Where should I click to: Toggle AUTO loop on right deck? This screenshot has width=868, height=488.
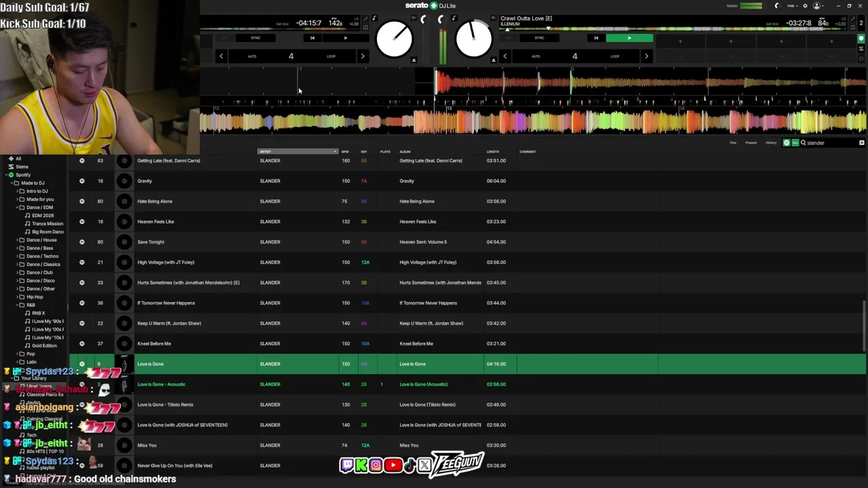[x=536, y=56]
